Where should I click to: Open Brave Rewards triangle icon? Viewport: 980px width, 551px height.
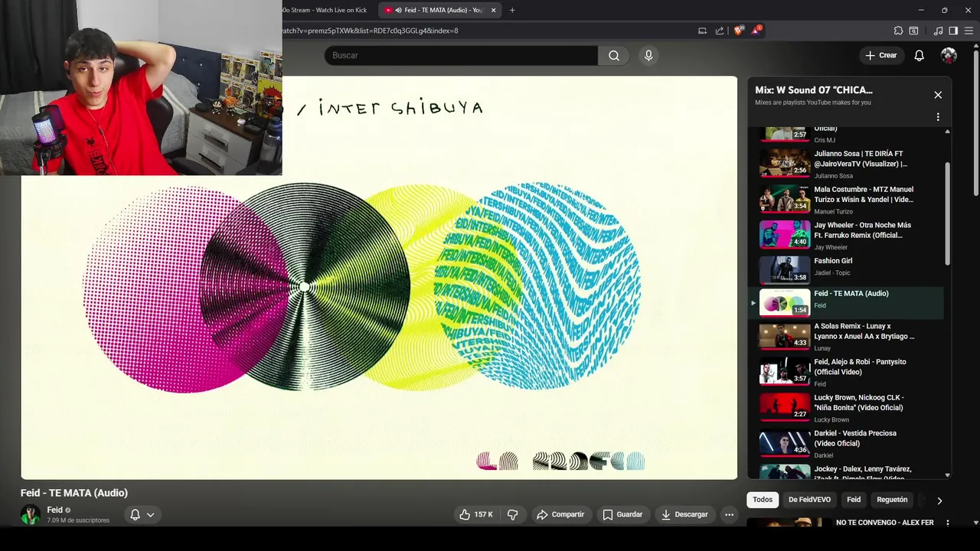pyautogui.click(x=756, y=31)
